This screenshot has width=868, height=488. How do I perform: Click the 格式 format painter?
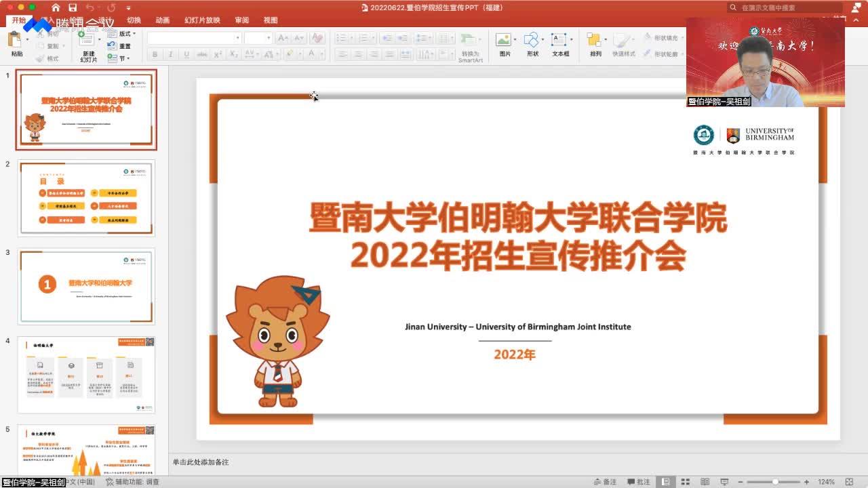click(x=47, y=58)
